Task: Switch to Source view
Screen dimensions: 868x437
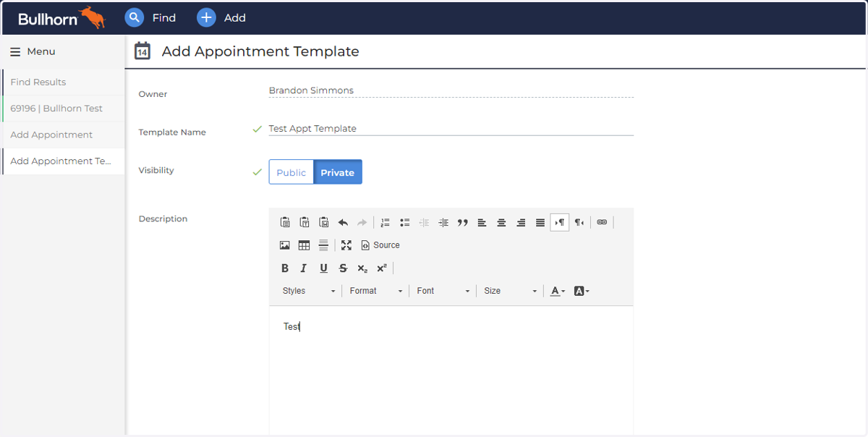Action: (380, 245)
